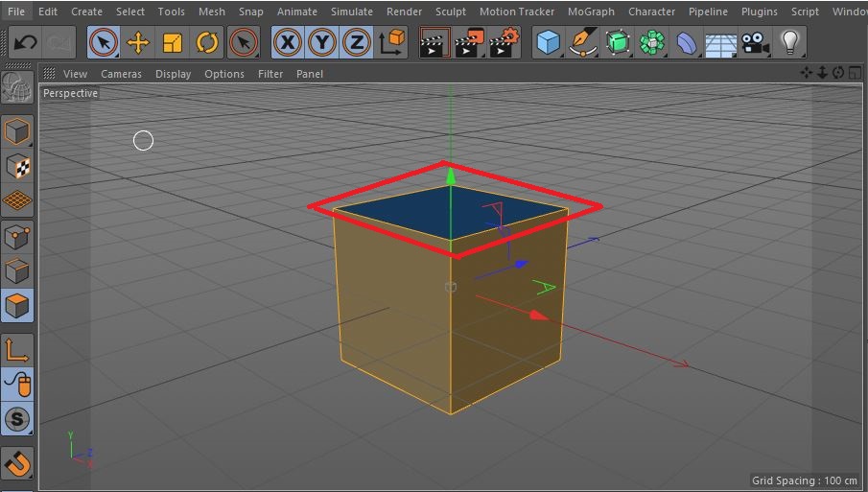Open the Edit Render Settings icon
This screenshot has width=868, height=492.
504,42
